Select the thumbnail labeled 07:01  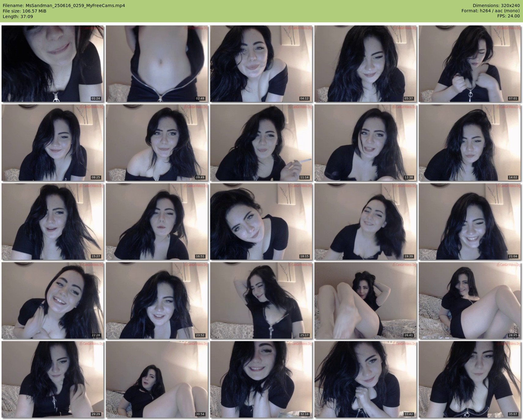coord(469,64)
